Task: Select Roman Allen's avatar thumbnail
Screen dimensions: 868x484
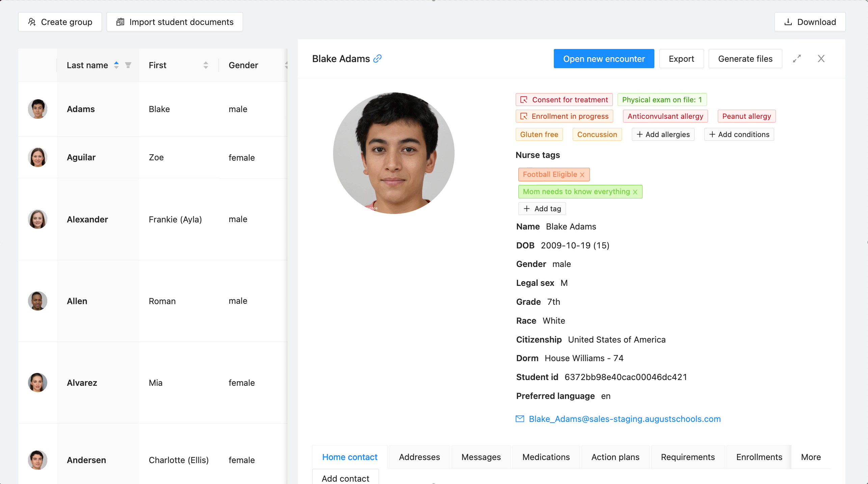Action: pyautogui.click(x=37, y=301)
